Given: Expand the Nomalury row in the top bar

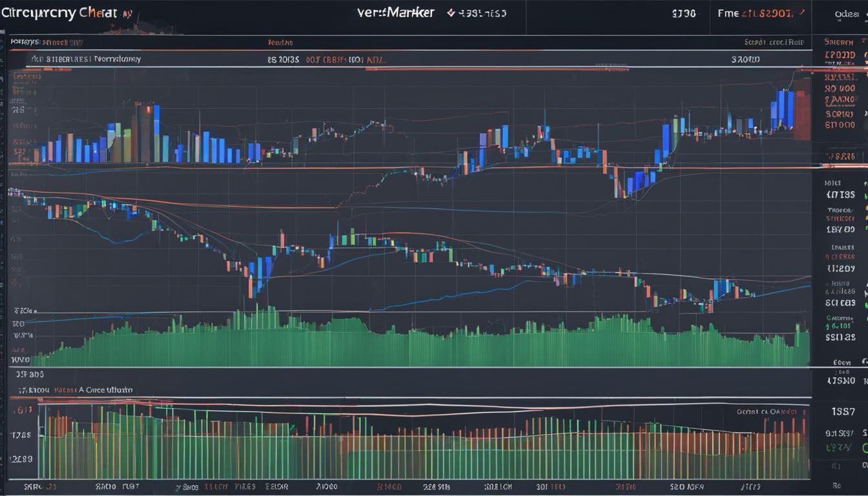Looking at the screenshot, I should click(116, 58).
